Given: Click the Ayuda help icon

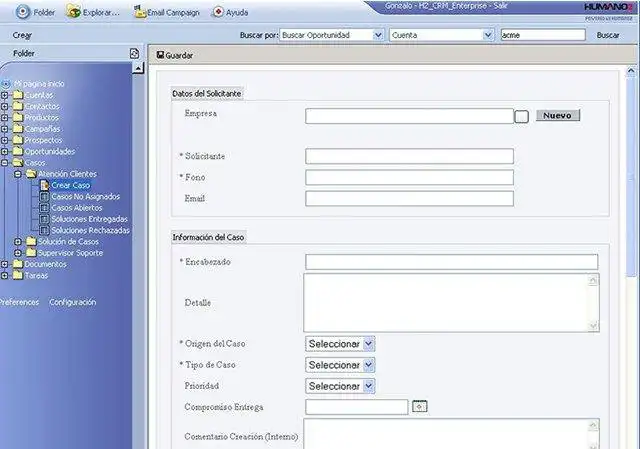Looking at the screenshot, I should pyautogui.click(x=218, y=12).
